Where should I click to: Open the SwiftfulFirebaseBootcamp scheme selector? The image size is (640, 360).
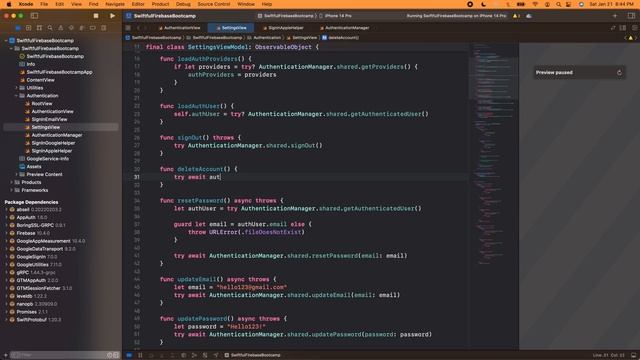[x=286, y=16]
